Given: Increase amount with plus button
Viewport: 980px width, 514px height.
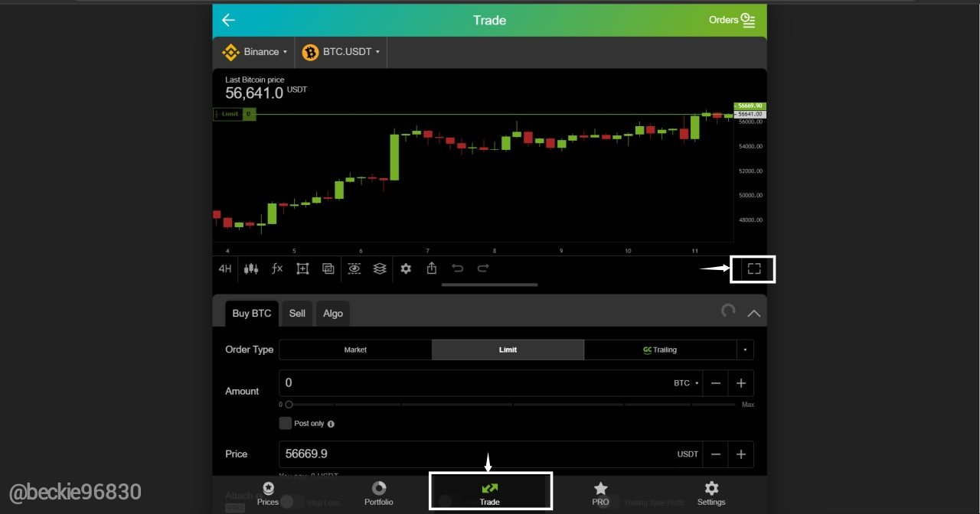Looking at the screenshot, I should [x=741, y=383].
